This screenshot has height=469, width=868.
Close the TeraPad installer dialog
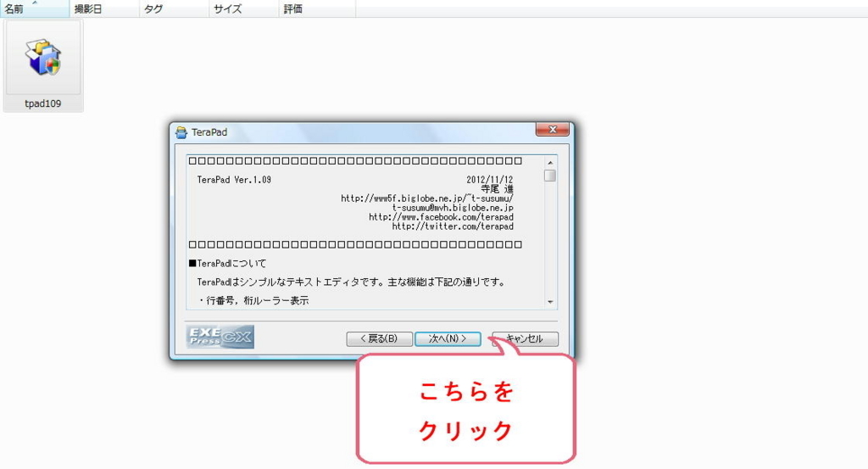[552, 130]
